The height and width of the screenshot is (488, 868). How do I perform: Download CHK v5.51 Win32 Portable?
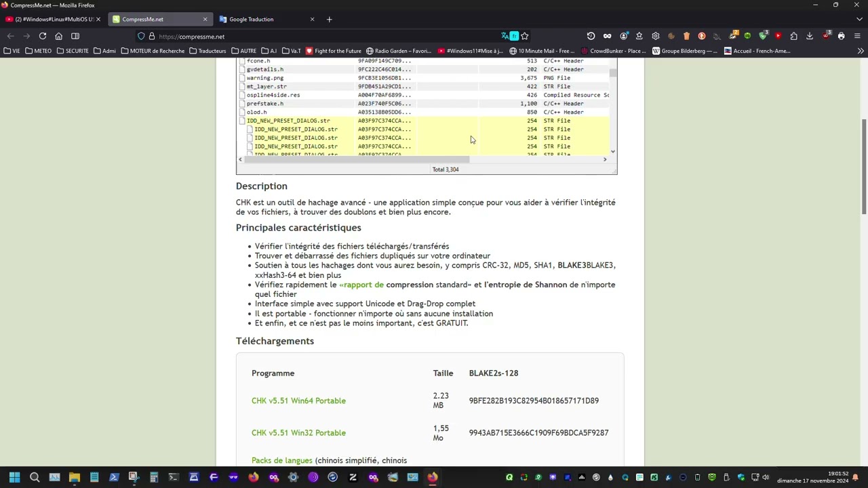298,432
